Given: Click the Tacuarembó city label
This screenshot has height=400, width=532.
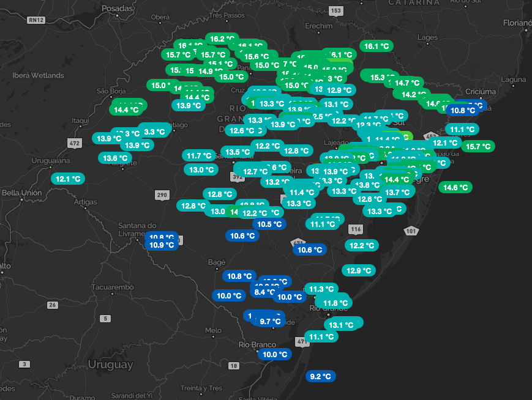Looking at the screenshot, I should coord(112,287).
